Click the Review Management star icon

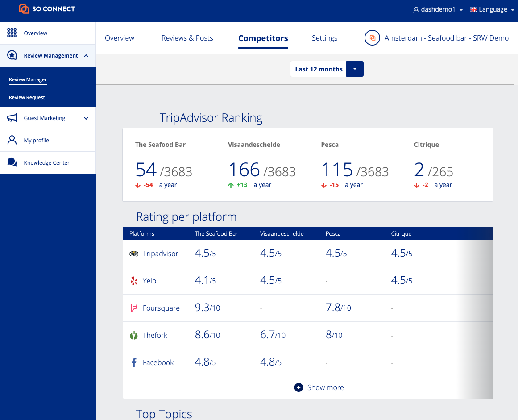[12, 55]
